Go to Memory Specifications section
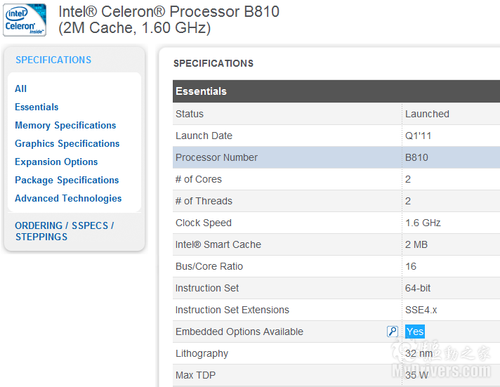Image resolution: width=500 pixels, height=387 pixels. tap(65, 125)
